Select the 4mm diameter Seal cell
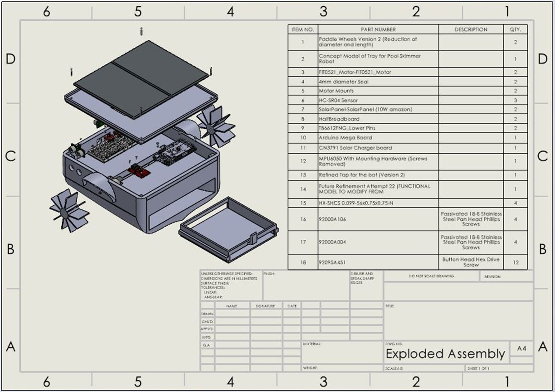The width and height of the screenshot is (555, 392). point(378,82)
